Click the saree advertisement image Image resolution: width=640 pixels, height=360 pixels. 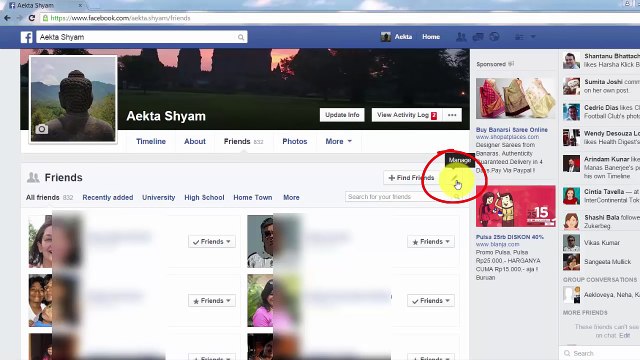point(516,98)
